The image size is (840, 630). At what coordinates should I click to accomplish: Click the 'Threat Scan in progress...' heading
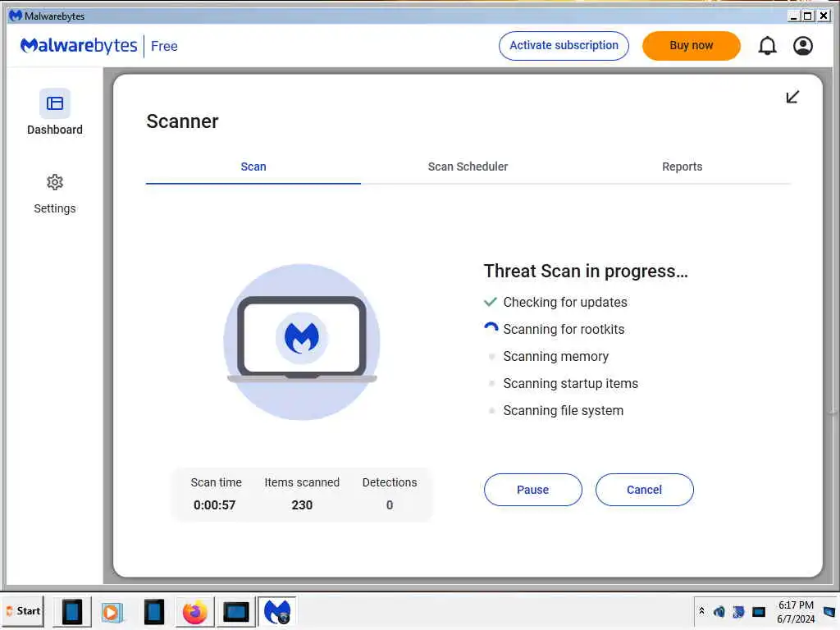[586, 271]
